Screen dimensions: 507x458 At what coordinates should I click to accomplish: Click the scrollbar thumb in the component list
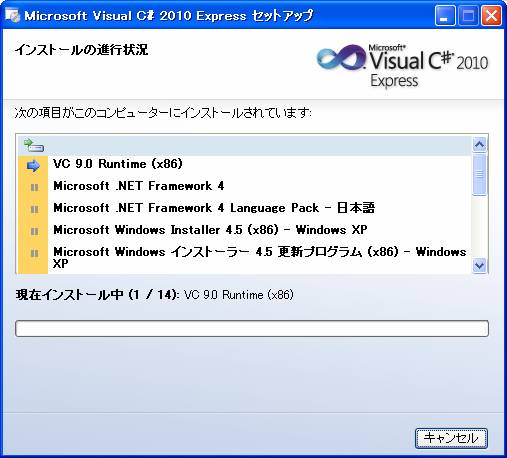tap(479, 174)
